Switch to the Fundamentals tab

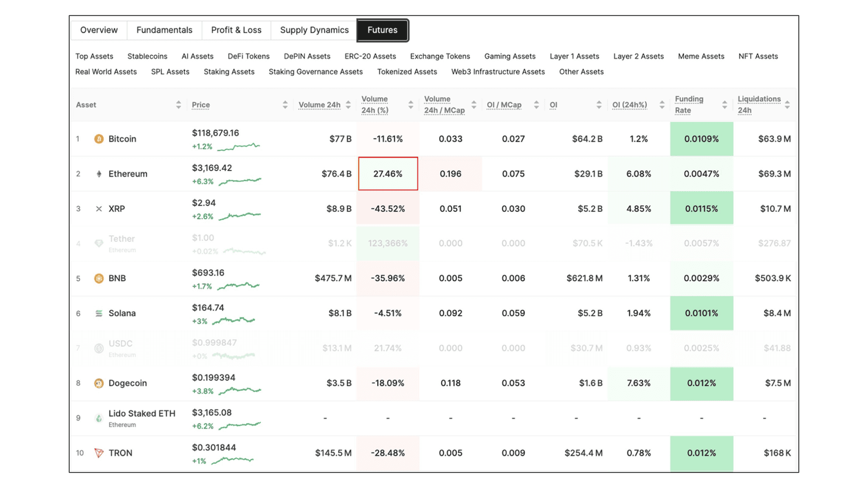coord(164,30)
